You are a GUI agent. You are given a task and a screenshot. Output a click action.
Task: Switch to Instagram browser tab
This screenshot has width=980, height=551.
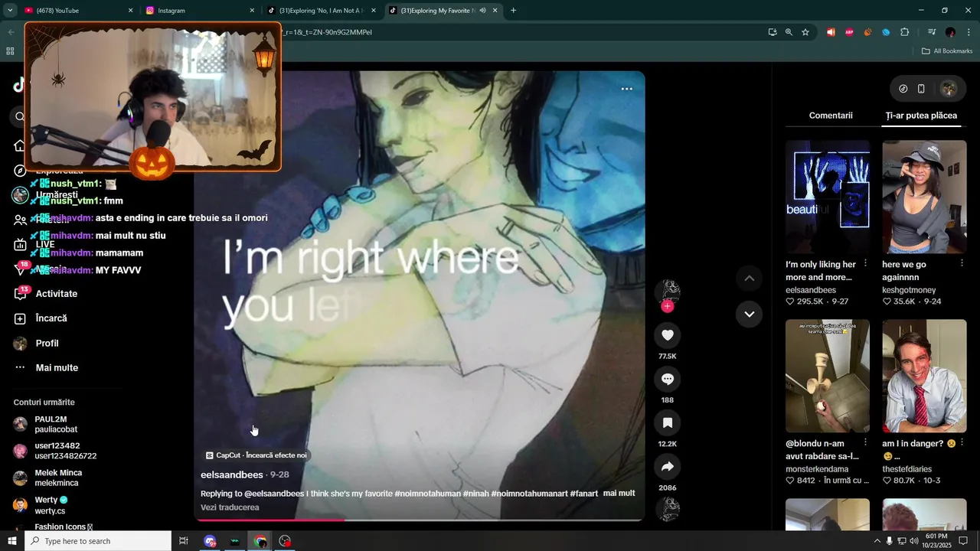click(201, 11)
